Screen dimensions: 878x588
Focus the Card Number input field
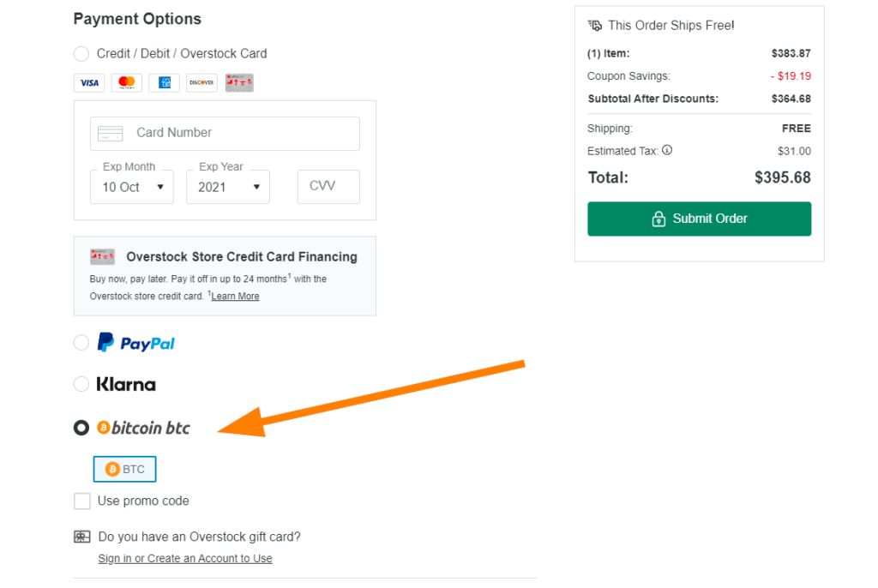pyautogui.click(x=225, y=133)
